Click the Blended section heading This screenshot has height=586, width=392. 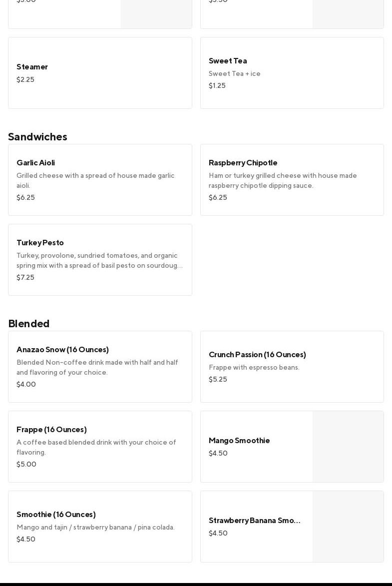(x=29, y=324)
